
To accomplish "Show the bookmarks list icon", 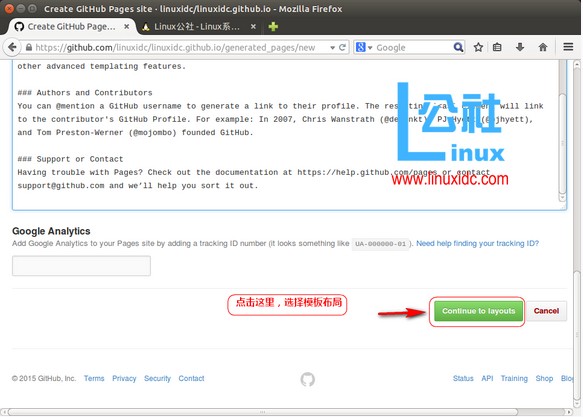I will coord(497,47).
